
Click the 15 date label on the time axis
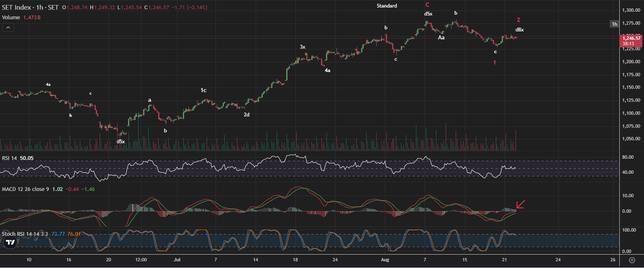(x=464, y=260)
